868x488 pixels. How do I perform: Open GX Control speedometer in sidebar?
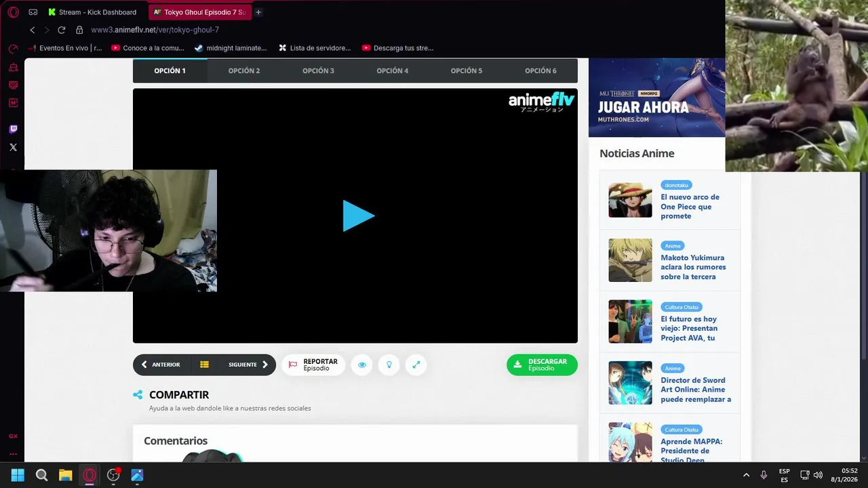coord(13,49)
